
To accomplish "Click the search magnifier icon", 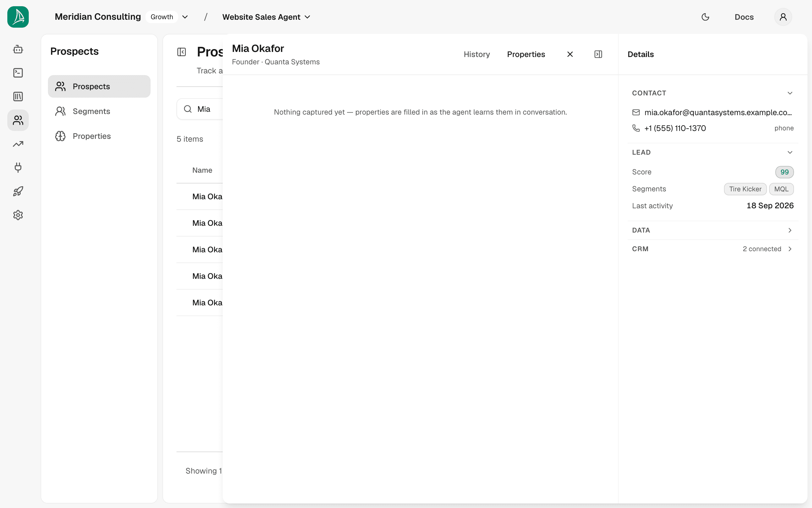I will (x=188, y=109).
